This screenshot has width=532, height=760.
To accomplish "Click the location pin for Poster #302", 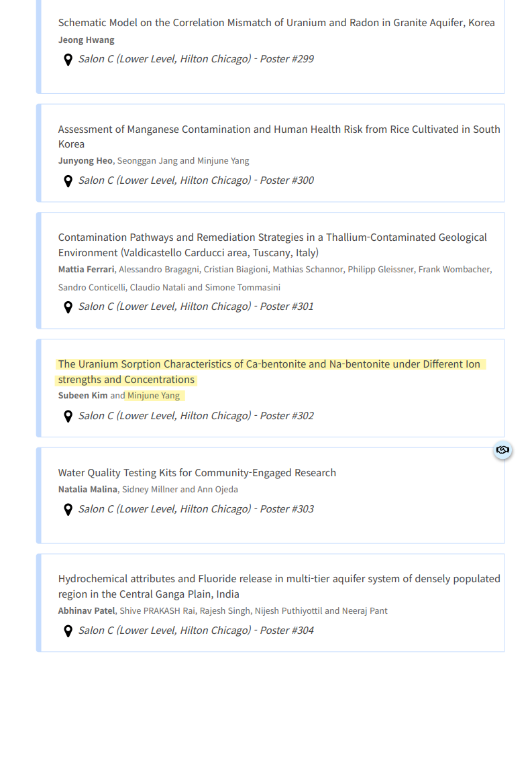I will pos(68,417).
